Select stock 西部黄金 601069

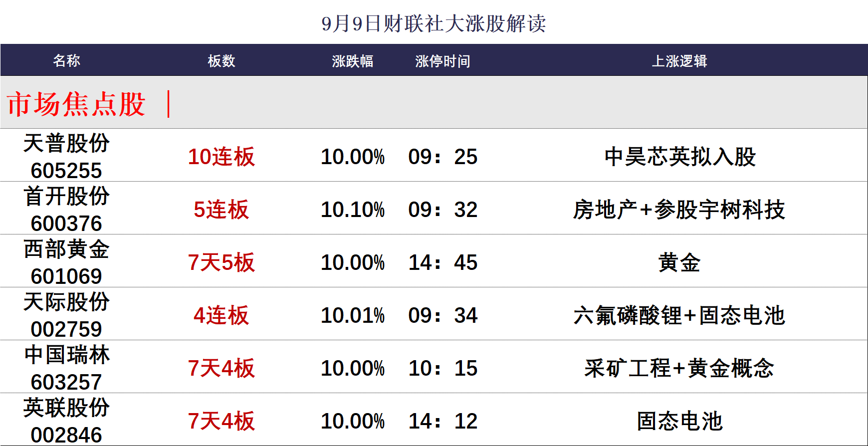pos(66,262)
